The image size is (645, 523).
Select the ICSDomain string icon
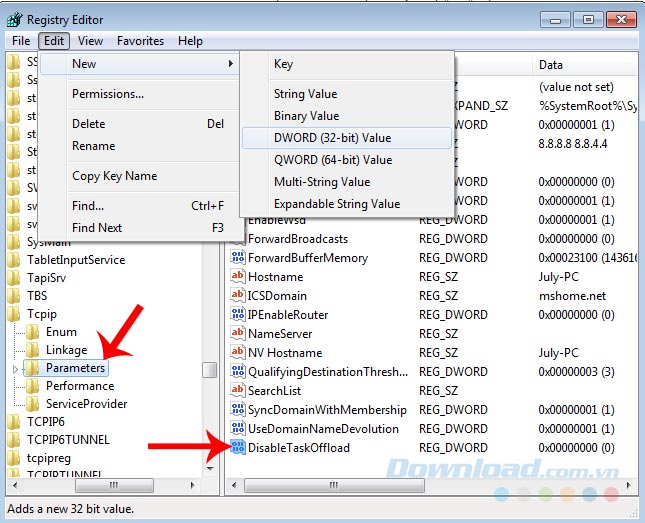[238, 296]
